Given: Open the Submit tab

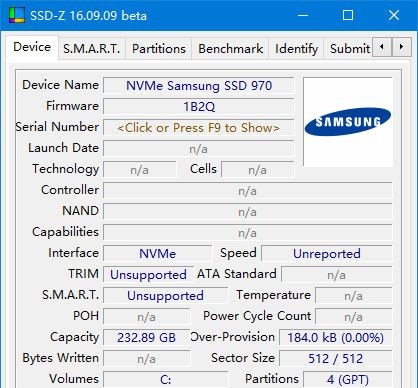Looking at the screenshot, I should [349, 49].
